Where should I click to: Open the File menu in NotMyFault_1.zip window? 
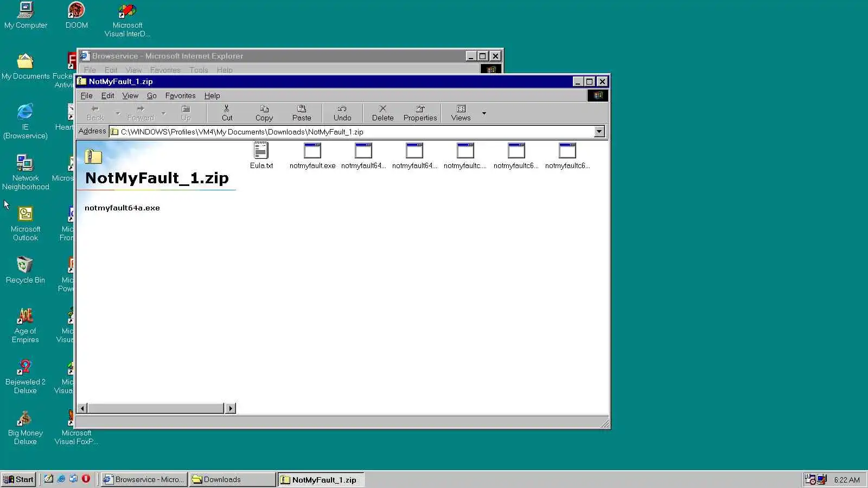pyautogui.click(x=86, y=95)
